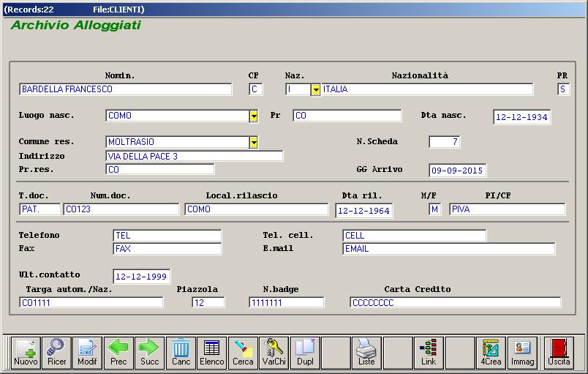Click the T.doc. field PAT.
The image size is (588, 374).
pos(39,209)
